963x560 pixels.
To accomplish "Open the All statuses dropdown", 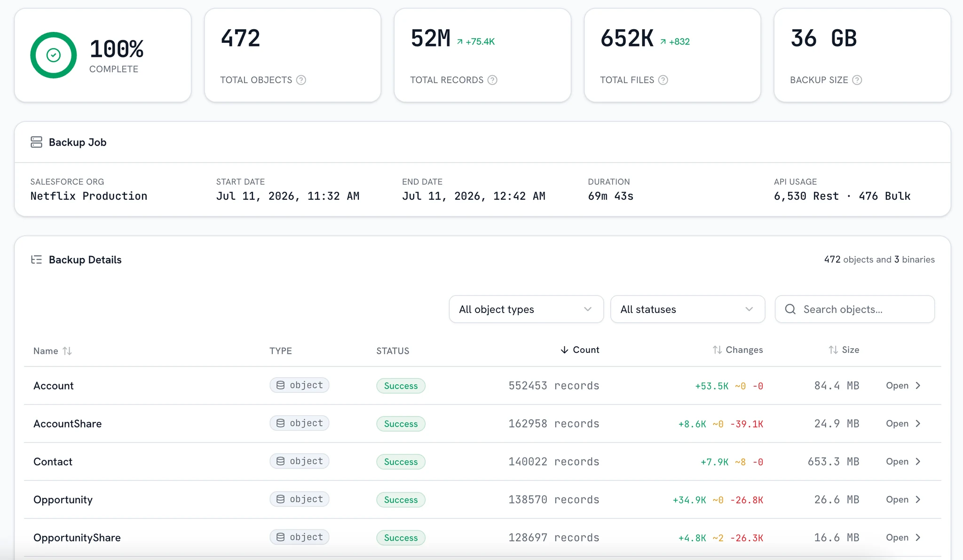I will coord(687,309).
